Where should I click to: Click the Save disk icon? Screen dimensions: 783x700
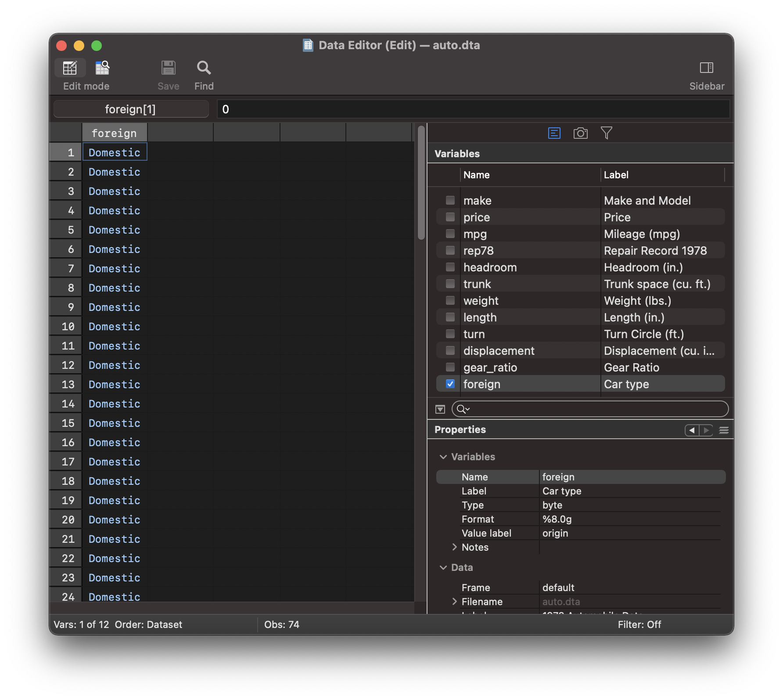(x=169, y=68)
